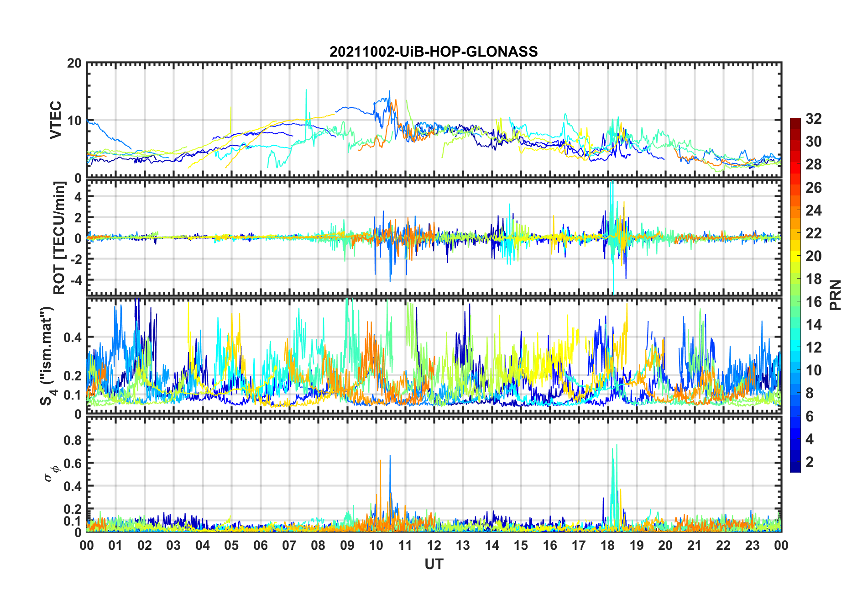Screen dimensions: 868x590
Task: Click x-axis tick label 13
Action: [x=463, y=545]
